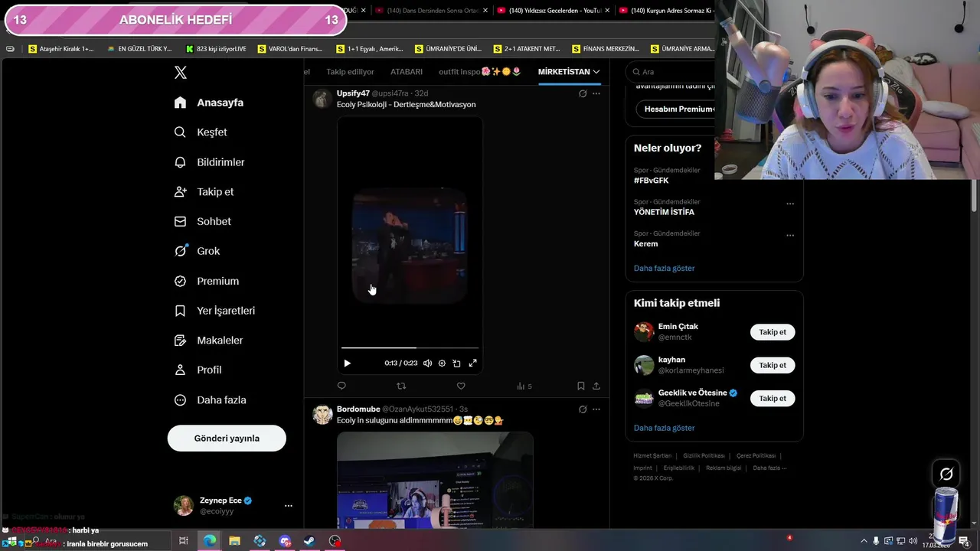Switch to Takip ediliyor tab
This screenshot has height=551, width=980.
pyautogui.click(x=350, y=72)
